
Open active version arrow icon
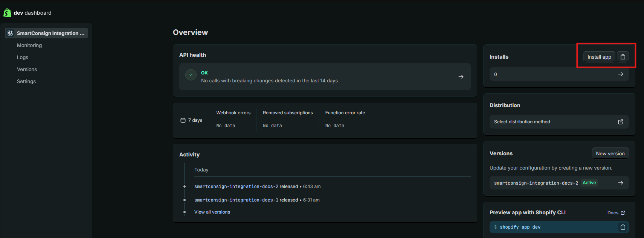point(621,183)
